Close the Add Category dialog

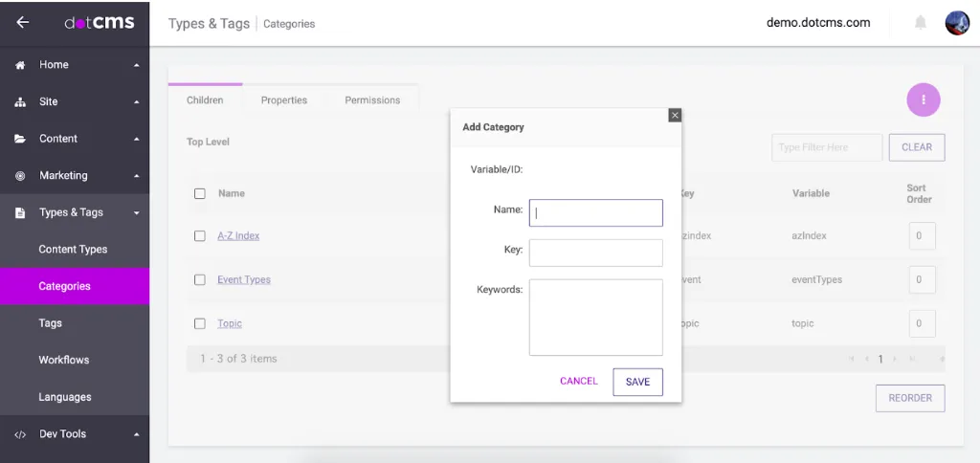675,115
